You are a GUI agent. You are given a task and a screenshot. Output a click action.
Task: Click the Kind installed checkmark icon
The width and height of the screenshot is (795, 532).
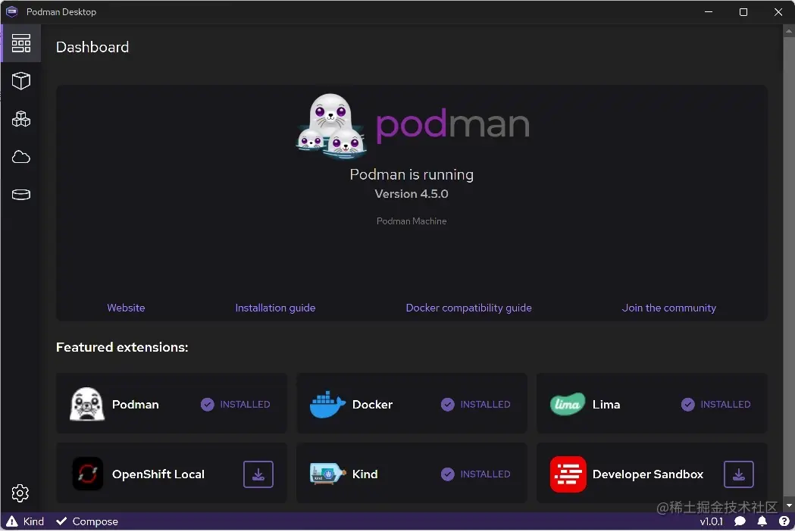448,474
